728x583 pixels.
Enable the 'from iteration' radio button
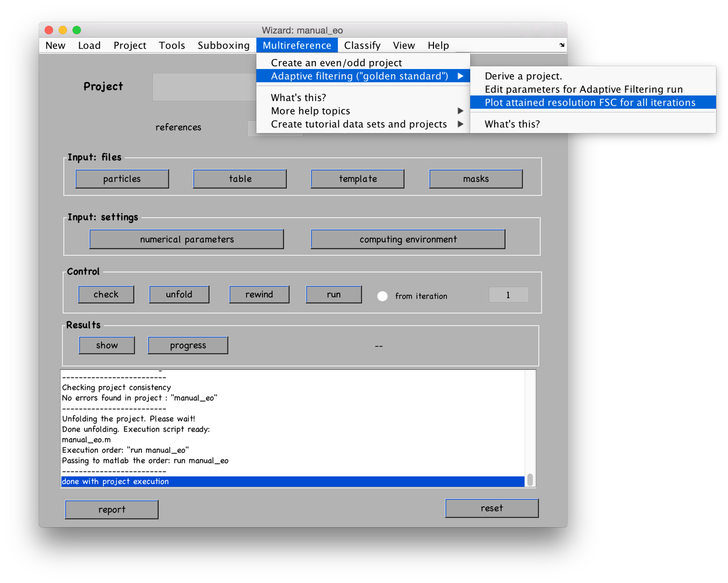382,296
